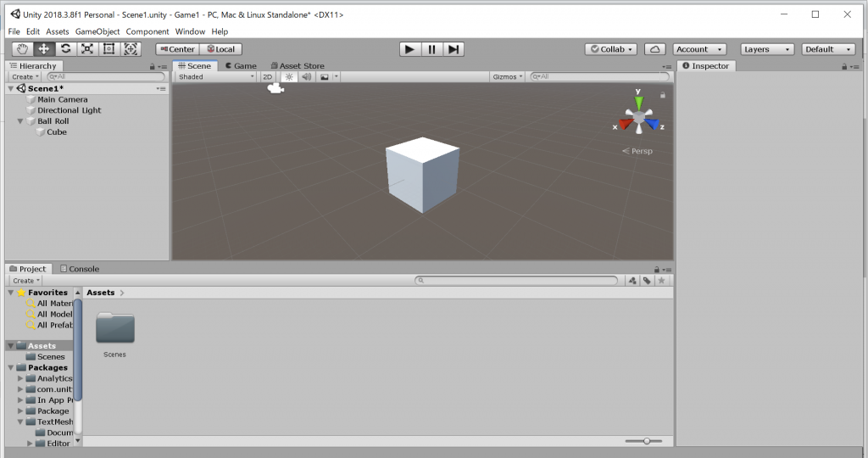Select the Scale tool
This screenshot has height=458, width=868.
click(87, 48)
